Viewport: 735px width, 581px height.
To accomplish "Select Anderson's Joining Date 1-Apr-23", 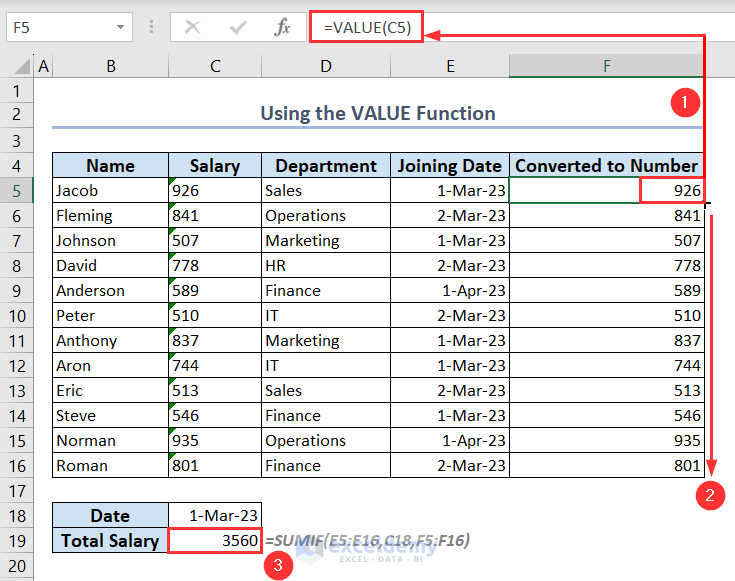I will pyautogui.click(x=450, y=290).
